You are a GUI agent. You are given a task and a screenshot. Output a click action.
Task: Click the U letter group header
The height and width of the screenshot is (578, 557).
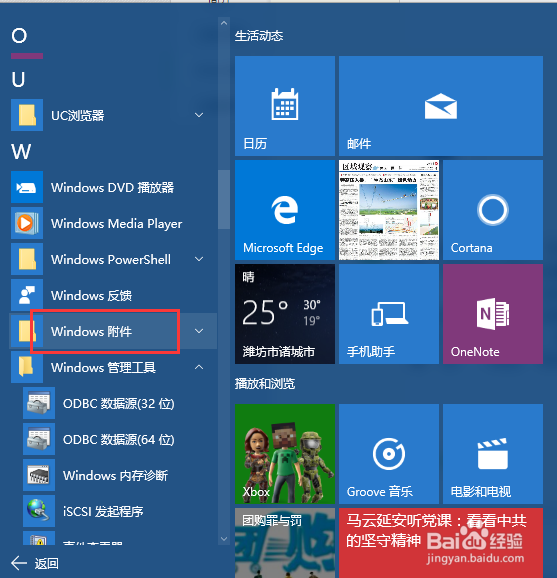coord(18,79)
